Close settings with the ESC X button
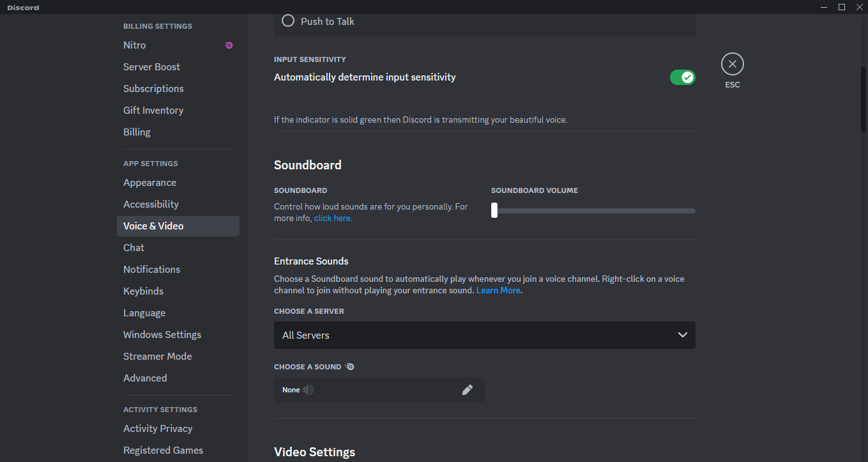868x462 pixels. [733, 64]
